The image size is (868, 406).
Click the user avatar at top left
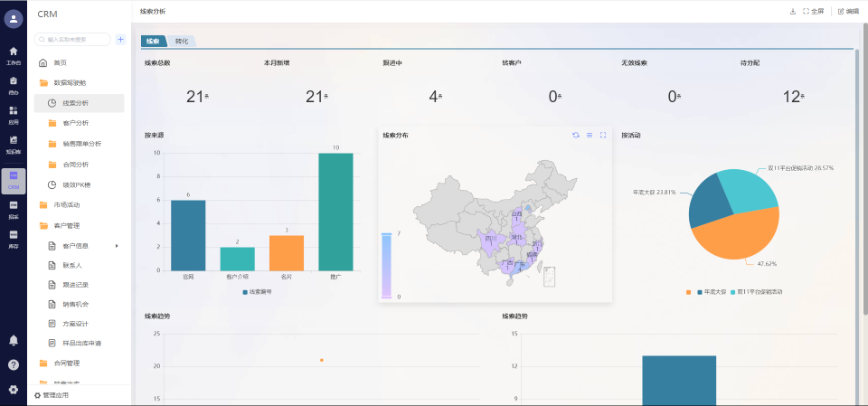pos(14,19)
